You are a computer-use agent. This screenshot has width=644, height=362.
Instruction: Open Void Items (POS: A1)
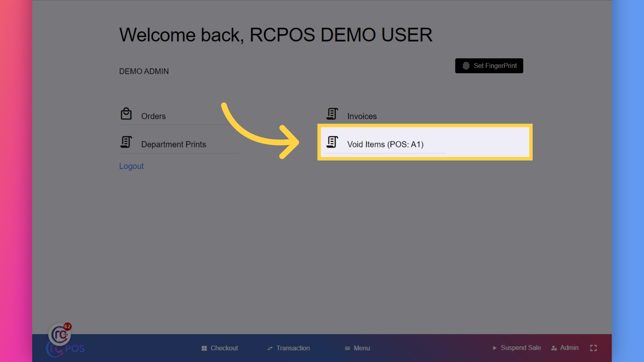click(385, 144)
